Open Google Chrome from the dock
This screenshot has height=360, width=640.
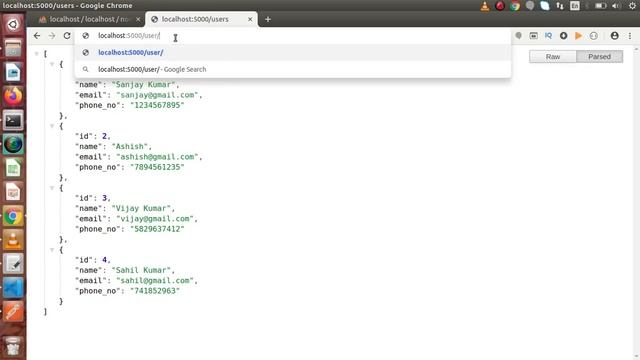[13, 216]
